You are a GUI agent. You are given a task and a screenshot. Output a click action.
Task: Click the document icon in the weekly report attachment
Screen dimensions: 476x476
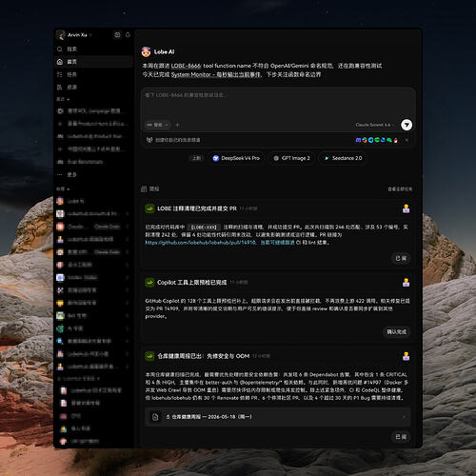155,417
